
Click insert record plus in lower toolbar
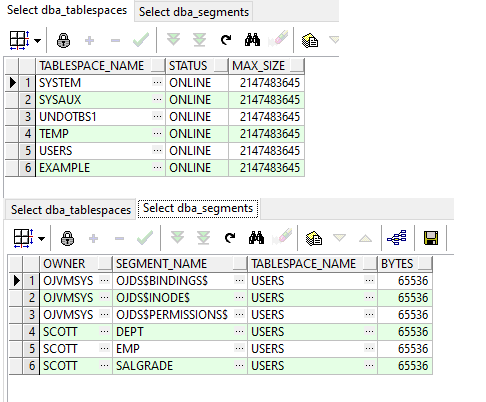pyautogui.click(x=93, y=238)
